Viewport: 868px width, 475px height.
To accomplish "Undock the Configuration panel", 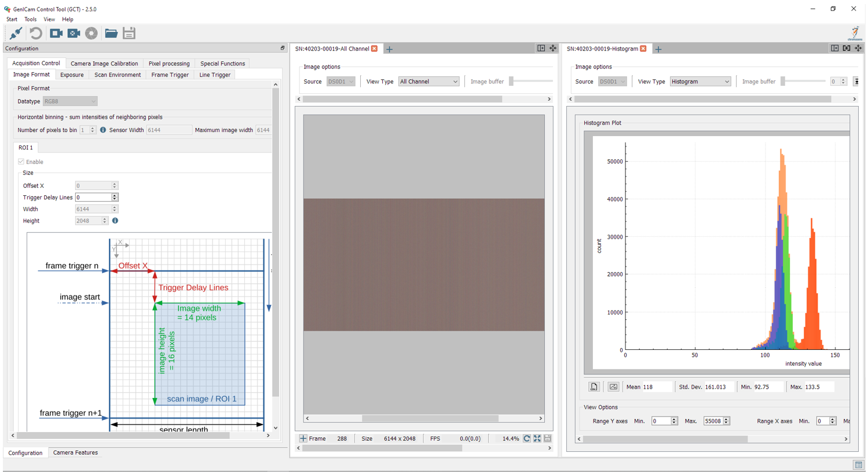I will coord(283,49).
